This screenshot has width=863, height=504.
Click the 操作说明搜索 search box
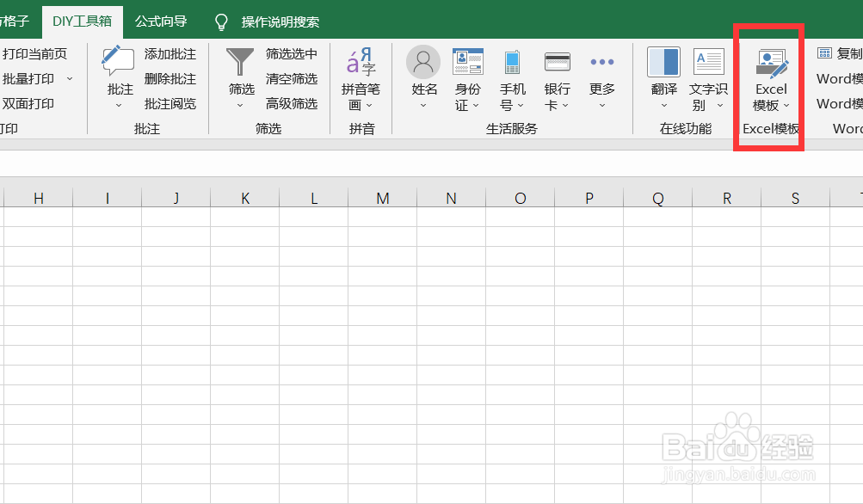[280, 22]
